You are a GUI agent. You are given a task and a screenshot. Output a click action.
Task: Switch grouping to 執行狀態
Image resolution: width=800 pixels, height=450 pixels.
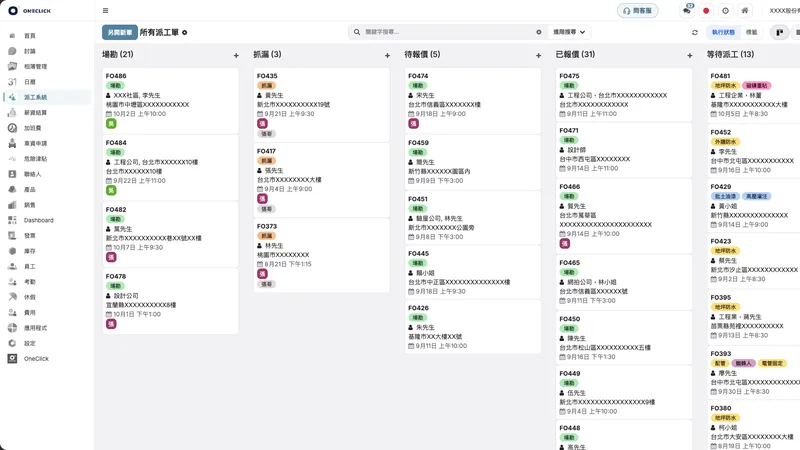[x=723, y=32]
